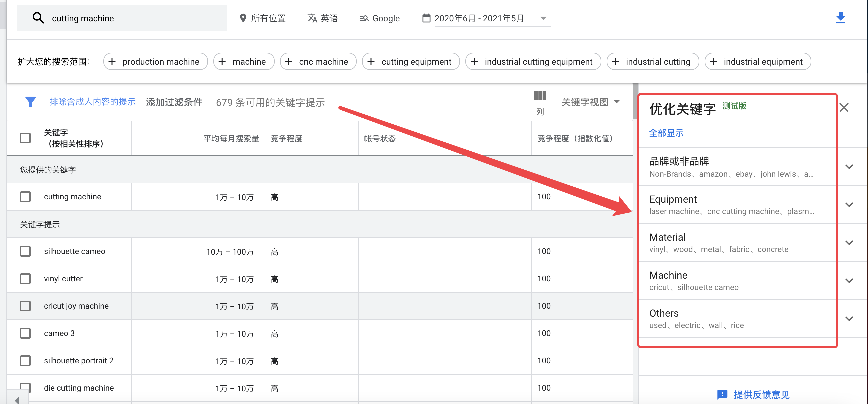Click the calendar date icon
The image size is (868, 404).
coord(426,18)
